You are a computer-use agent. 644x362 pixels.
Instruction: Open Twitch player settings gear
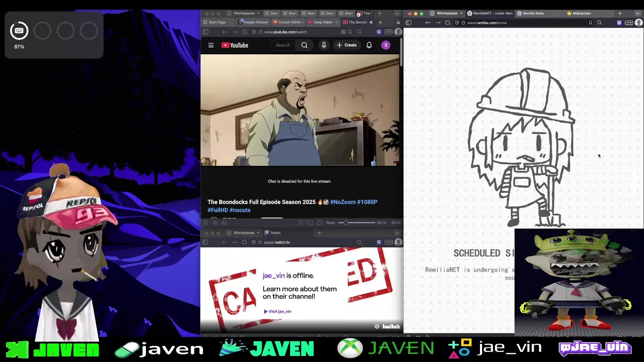point(377,327)
